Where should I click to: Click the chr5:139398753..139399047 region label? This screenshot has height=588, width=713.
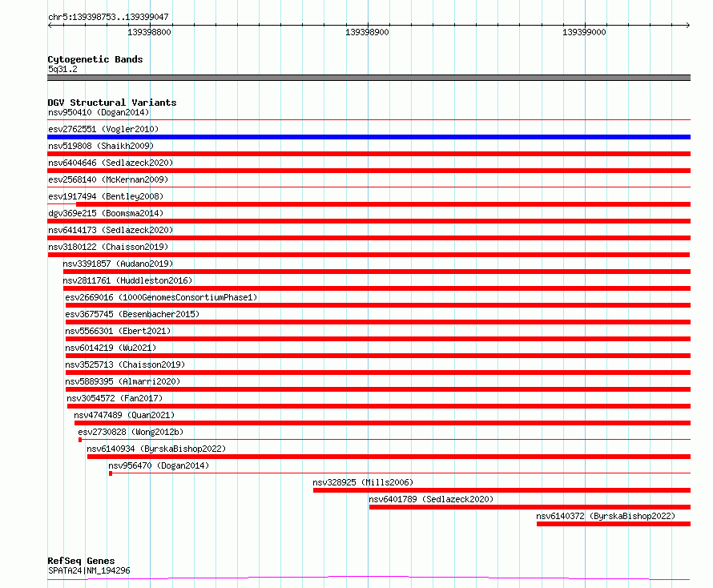click(x=108, y=17)
